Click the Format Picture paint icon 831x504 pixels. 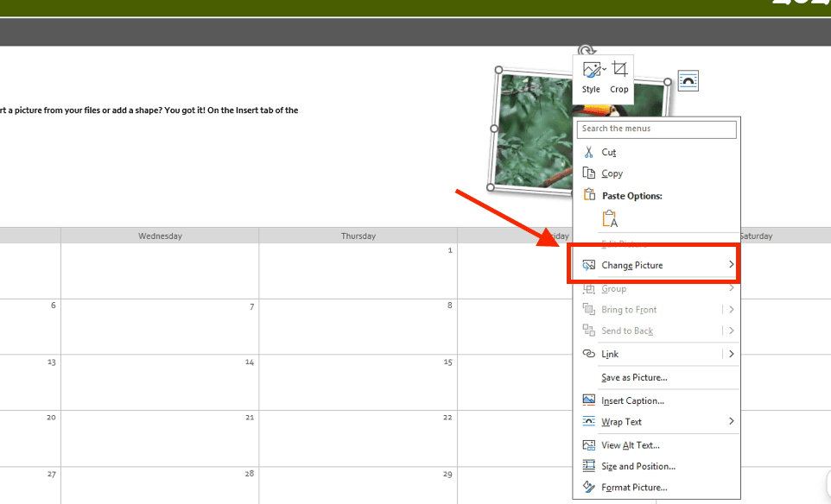pyautogui.click(x=589, y=487)
